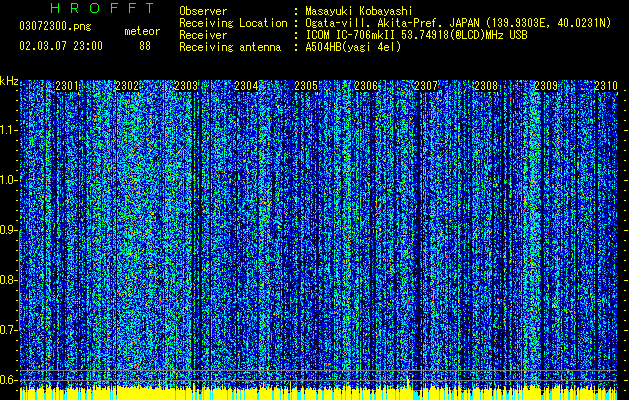Click the Ogata-vill. Akita-Pref. JAPAN location text

click(x=458, y=23)
